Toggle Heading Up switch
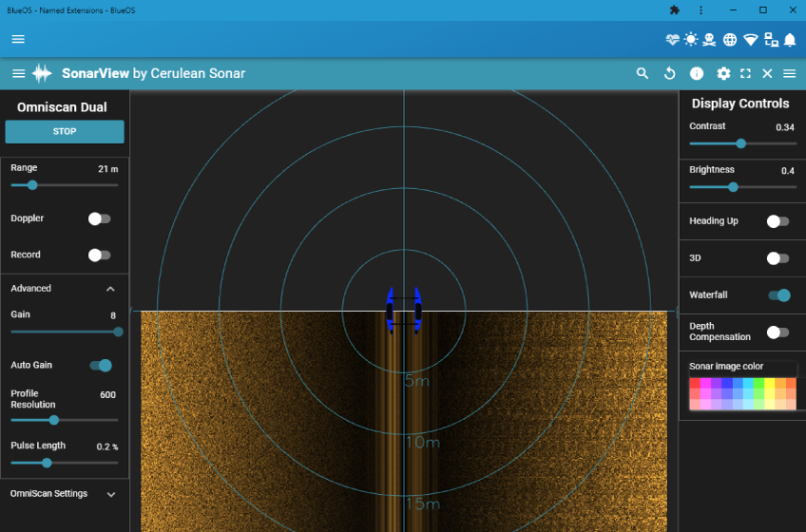 (x=777, y=221)
